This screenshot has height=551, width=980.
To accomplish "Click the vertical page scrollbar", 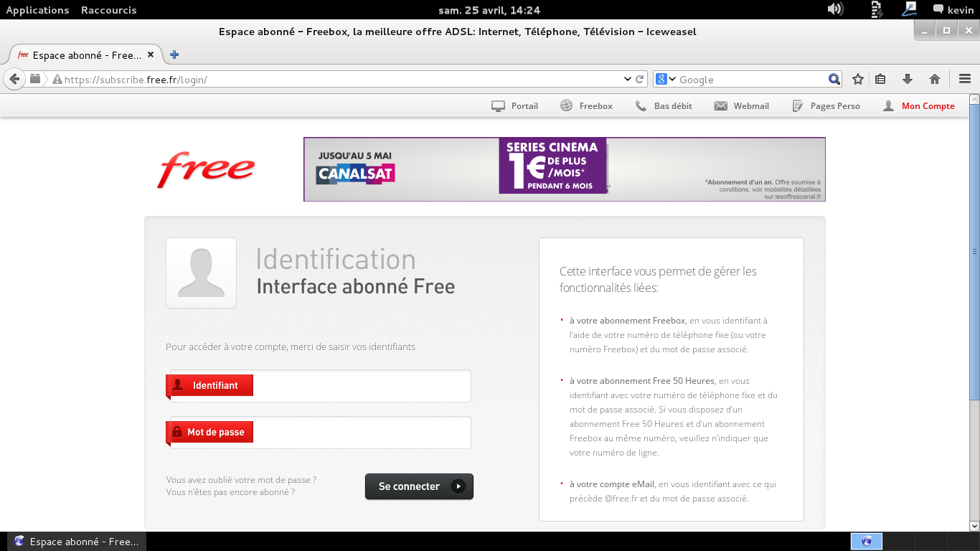I will (x=975, y=251).
